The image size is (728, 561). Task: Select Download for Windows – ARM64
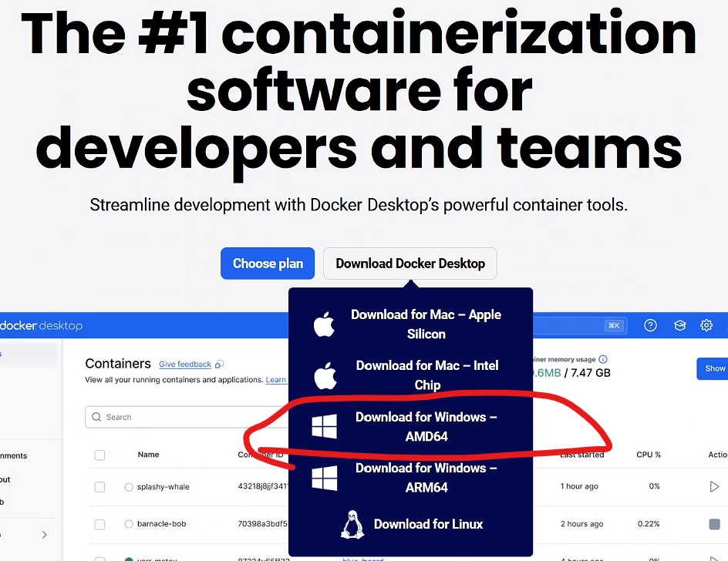(x=410, y=478)
